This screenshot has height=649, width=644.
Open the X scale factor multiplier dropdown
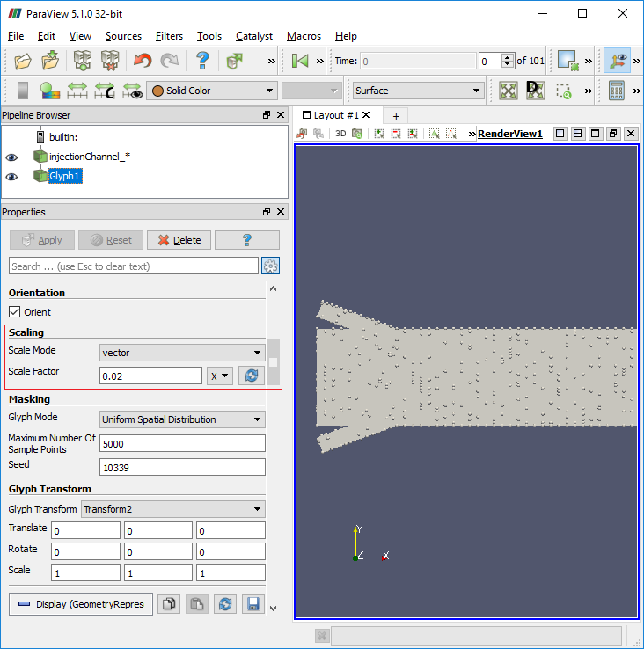point(219,376)
